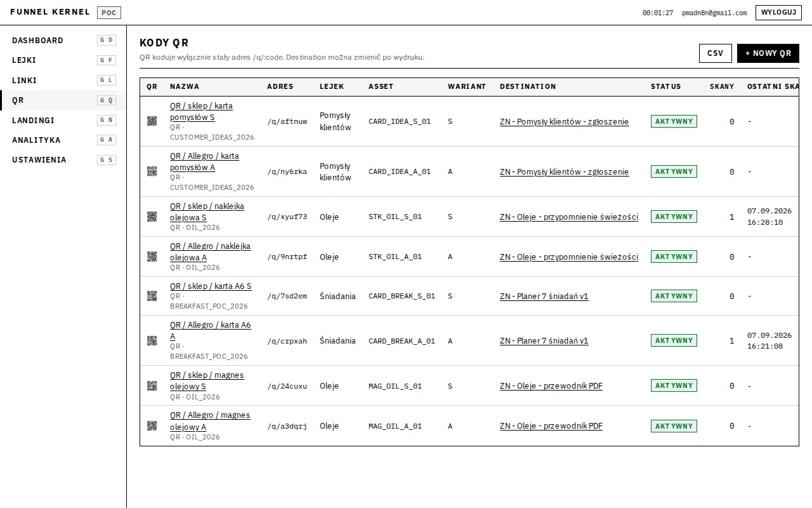
Task: Click STATUS column header
Action: [666, 86]
